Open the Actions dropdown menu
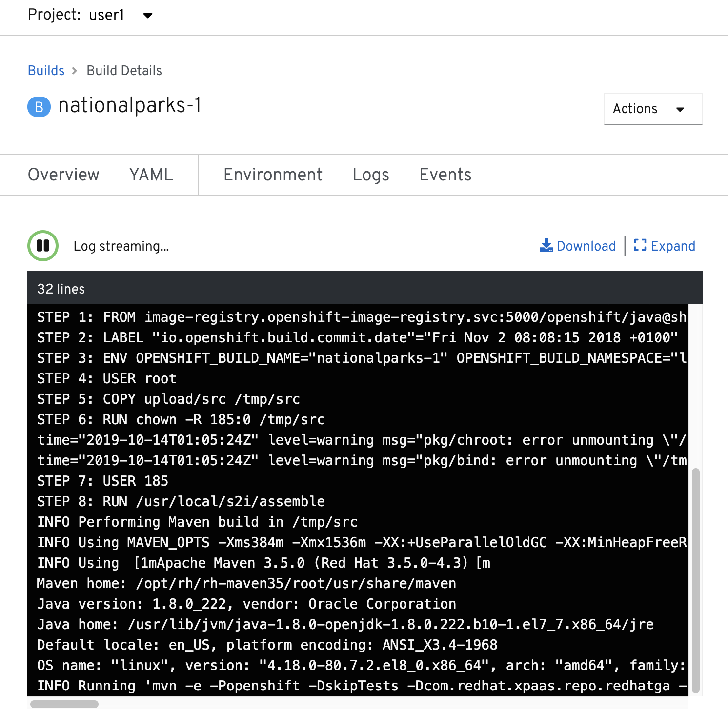The width and height of the screenshot is (728, 709). (x=652, y=109)
